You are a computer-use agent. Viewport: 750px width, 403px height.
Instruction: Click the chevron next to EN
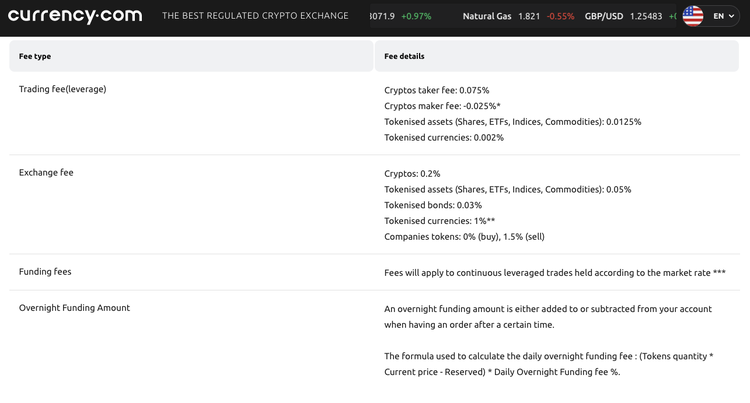click(732, 17)
